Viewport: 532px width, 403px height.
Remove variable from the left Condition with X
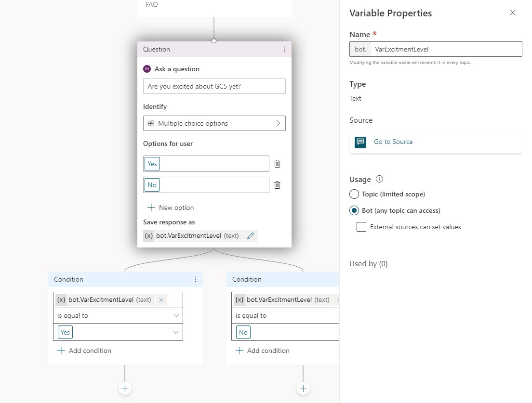pos(161,299)
